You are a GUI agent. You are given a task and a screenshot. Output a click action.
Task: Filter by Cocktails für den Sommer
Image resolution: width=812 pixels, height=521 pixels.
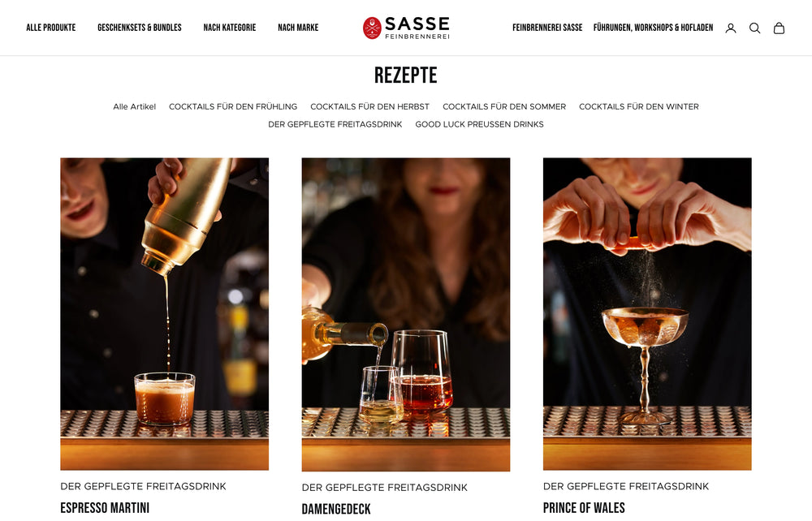click(x=504, y=106)
